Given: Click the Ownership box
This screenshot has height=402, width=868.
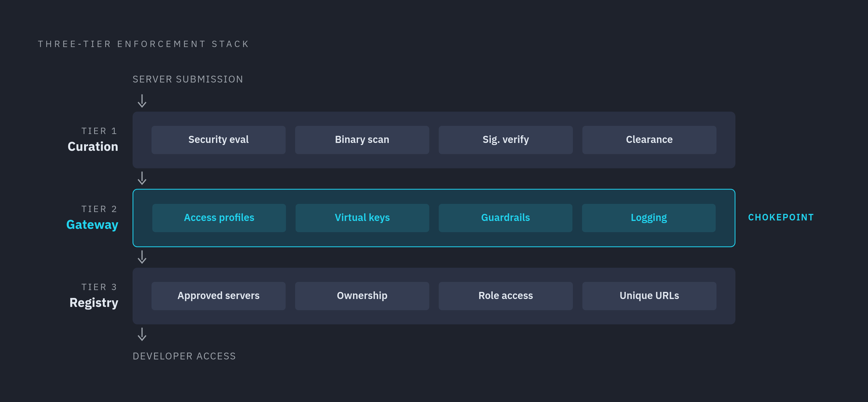Looking at the screenshot, I should [362, 296].
